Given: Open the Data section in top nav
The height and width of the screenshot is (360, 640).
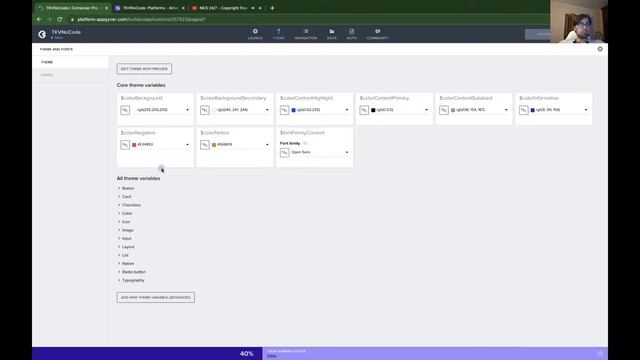Looking at the screenshot, I should (x=332, y=34).
